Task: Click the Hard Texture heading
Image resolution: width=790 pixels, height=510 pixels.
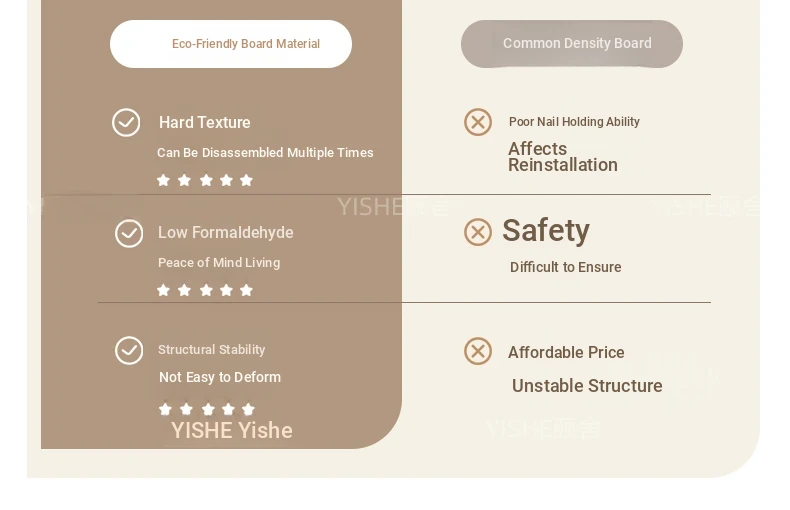Action: pyautogui.click(x=205, y=122)
